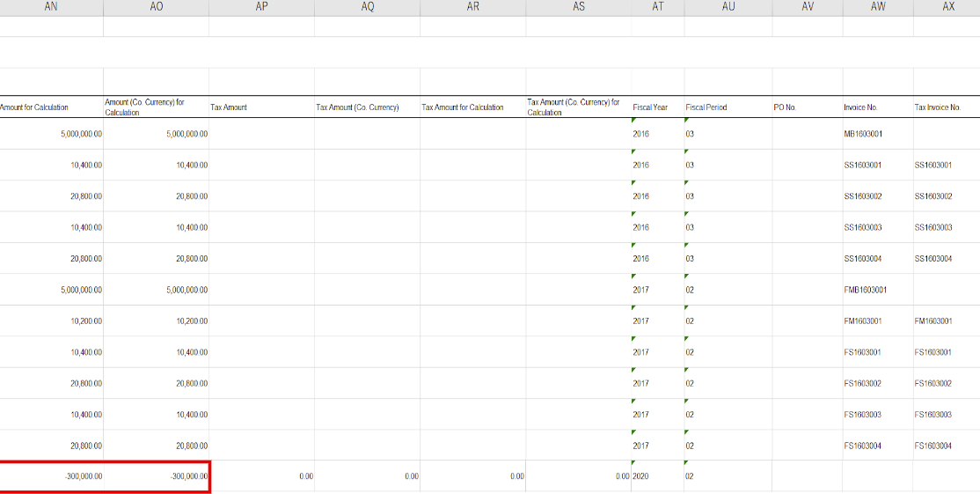Select column AN 5,000,000.00 in the MB1603001 row
Image resolution: width=980 pixels, height=494 pixels.
pyautogui.click(x=51, y=134)
